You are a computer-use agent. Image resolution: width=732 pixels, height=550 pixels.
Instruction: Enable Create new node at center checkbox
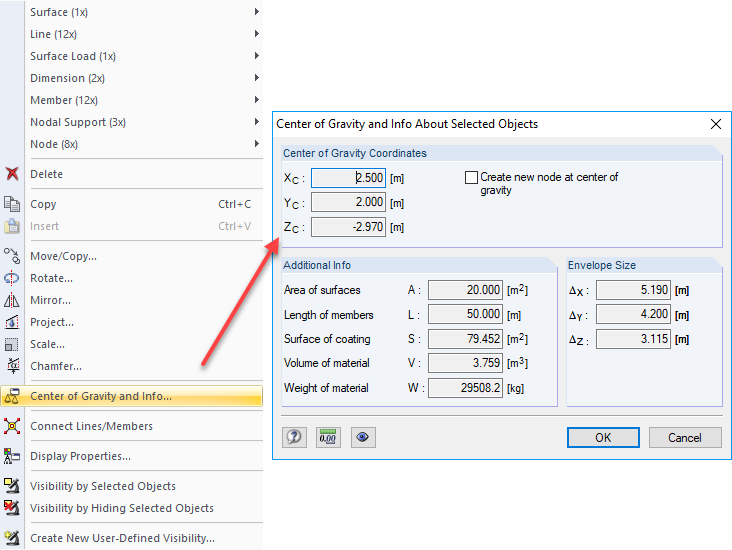click(x=472, y=178)
